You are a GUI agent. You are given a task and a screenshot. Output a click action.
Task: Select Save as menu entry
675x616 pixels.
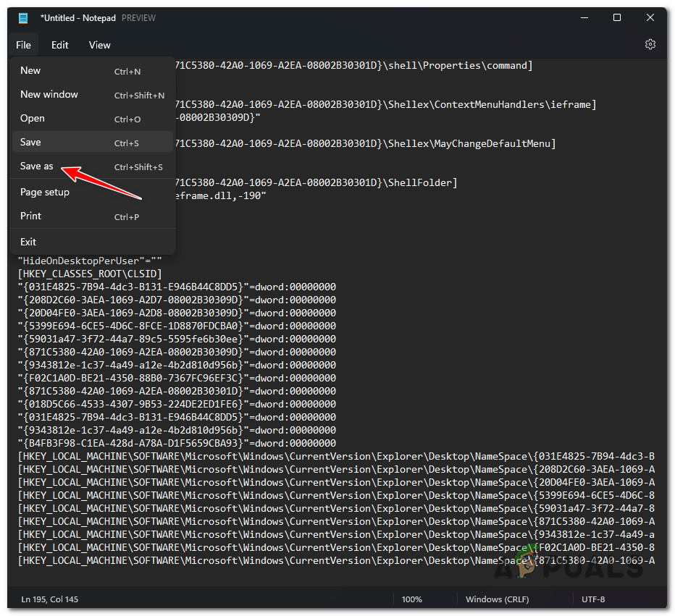click(x=93, y=166)
